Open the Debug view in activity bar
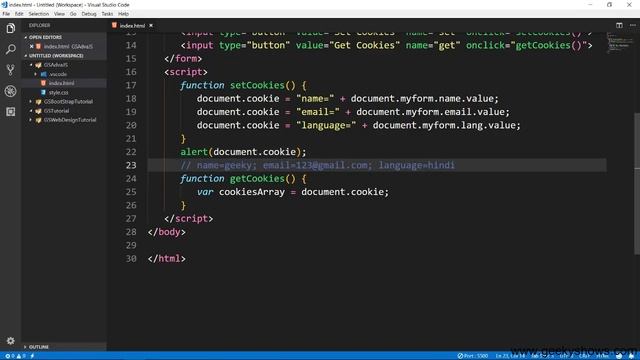Screen dimensions: 640x360 click(11, 91)
